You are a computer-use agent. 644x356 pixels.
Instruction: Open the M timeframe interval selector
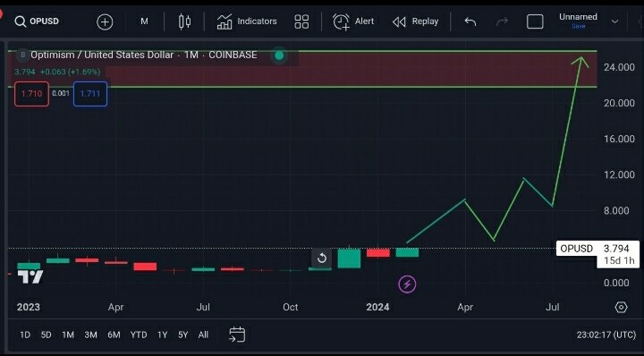[144, 21]
